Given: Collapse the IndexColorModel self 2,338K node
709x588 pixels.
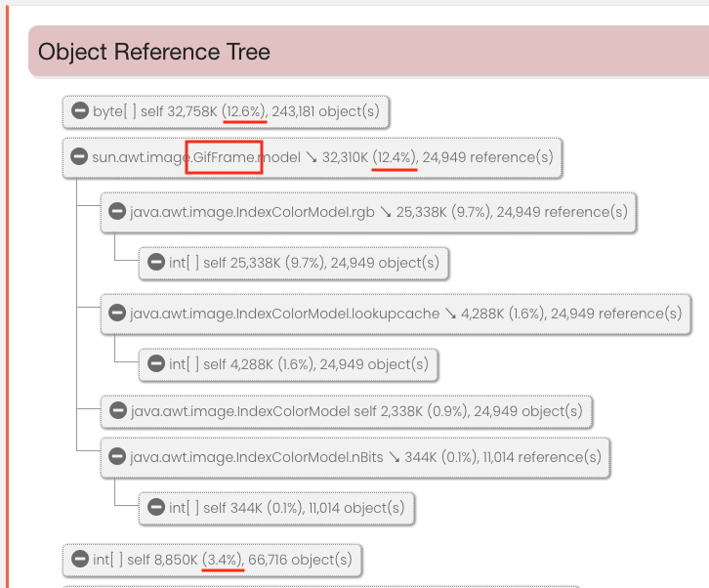Looking at the screenshot, I should 118,410.
